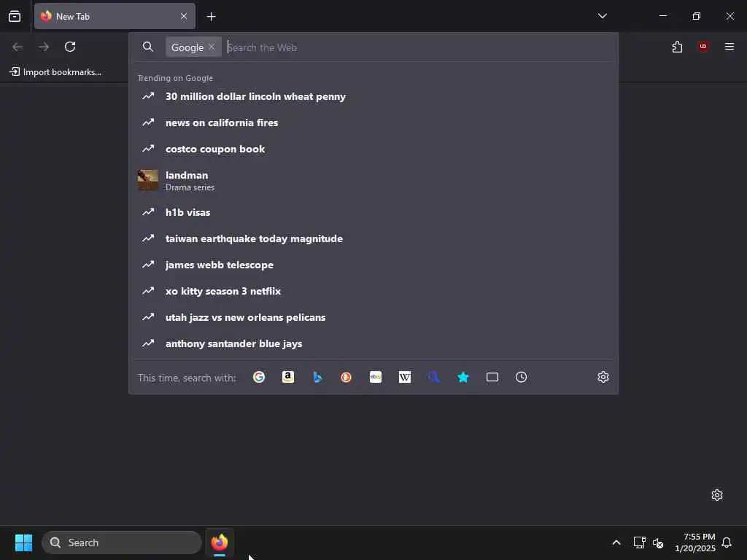Open the clock showing 7:55 PM

tap(695, 542)
